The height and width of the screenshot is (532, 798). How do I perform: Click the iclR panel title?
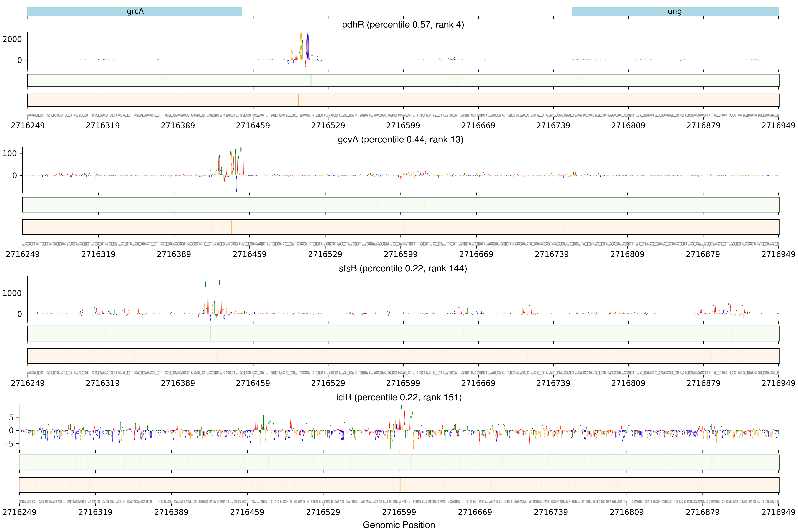tap(399, 397)
